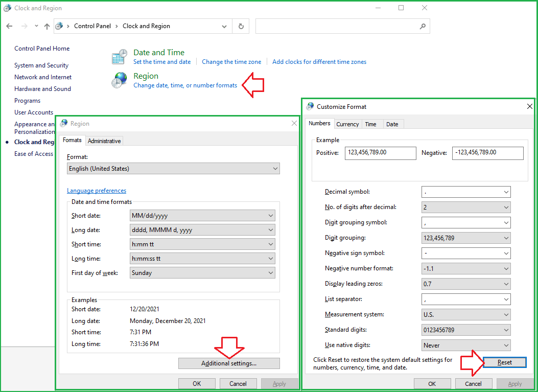Click Negative example field

click(487, 153)
